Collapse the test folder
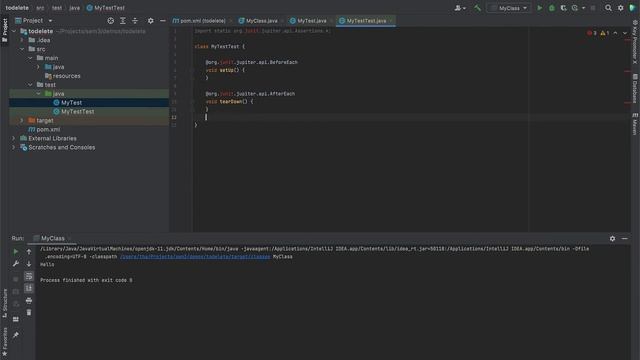Viewport: 640px width, 360px height. (30, 85)
